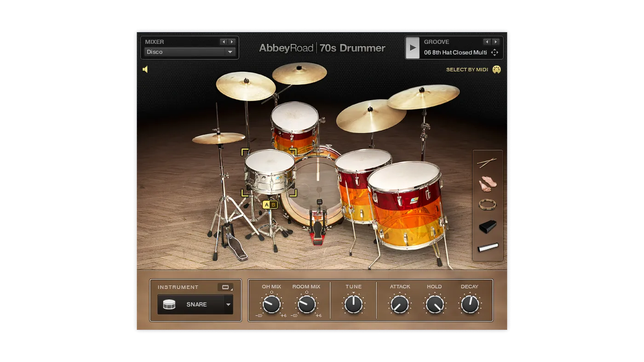Click the left crash cymbal
This screenshot has width=644, height=362.
pos(246,86)
